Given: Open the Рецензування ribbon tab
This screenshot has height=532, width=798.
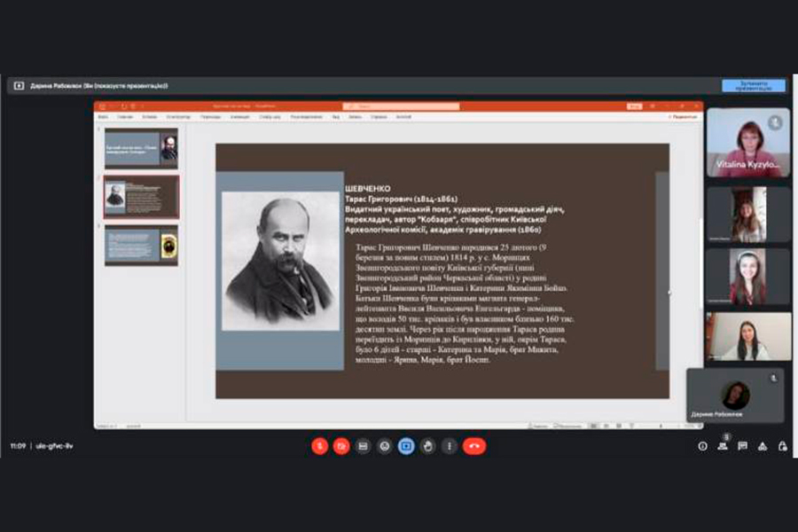Looking at the screenshot, I should click(x=306, y=117).
